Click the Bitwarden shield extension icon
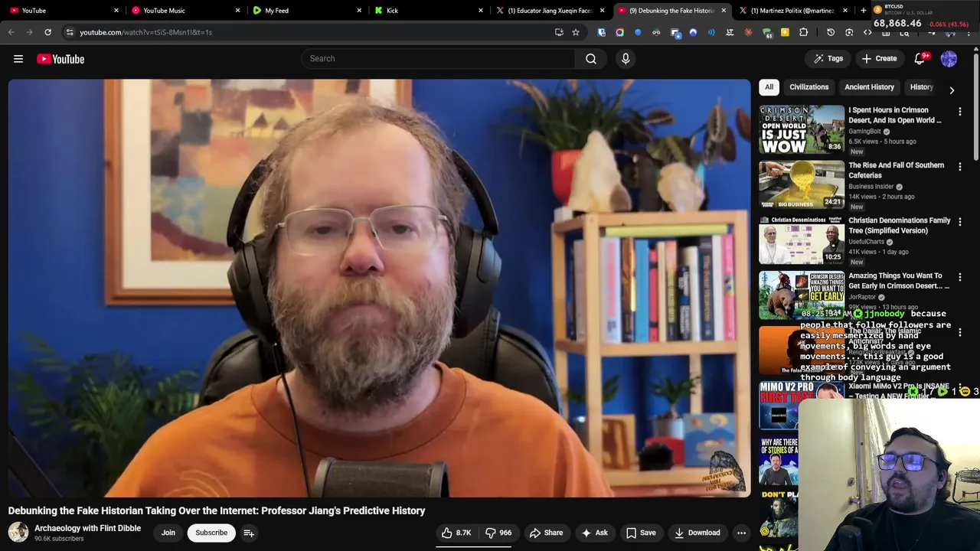The image size is (980, 551). (x=601, y=32)
